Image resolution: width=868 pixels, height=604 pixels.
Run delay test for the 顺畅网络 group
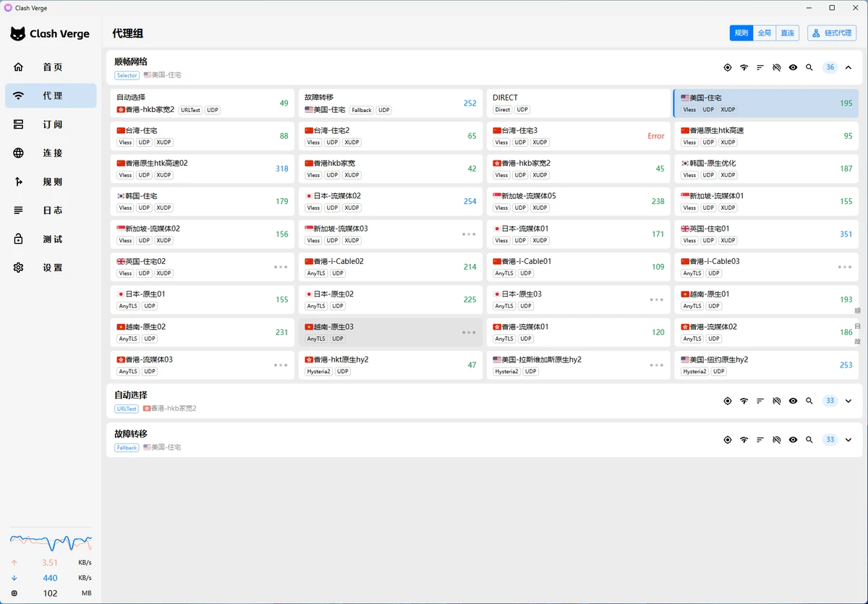(744, 67)
